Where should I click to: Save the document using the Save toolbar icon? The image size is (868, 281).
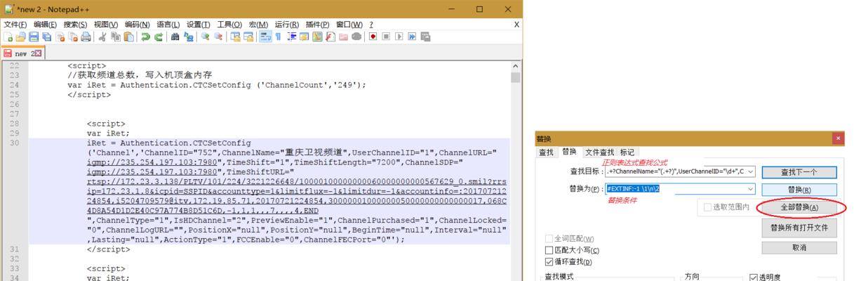tap(34, 37)
